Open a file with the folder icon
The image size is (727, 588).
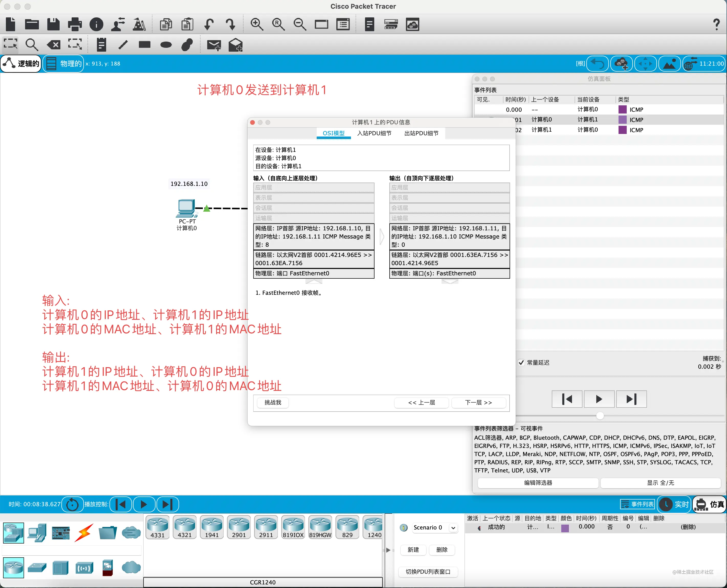click(x=32, y=24)
